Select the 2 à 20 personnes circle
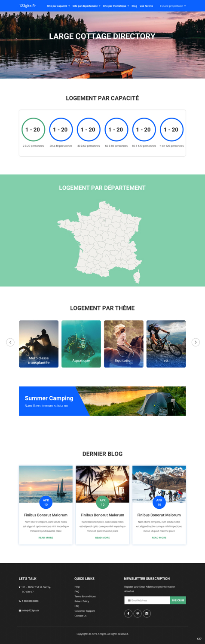Viewport: 205px width, 644px height. pos(33,130)
